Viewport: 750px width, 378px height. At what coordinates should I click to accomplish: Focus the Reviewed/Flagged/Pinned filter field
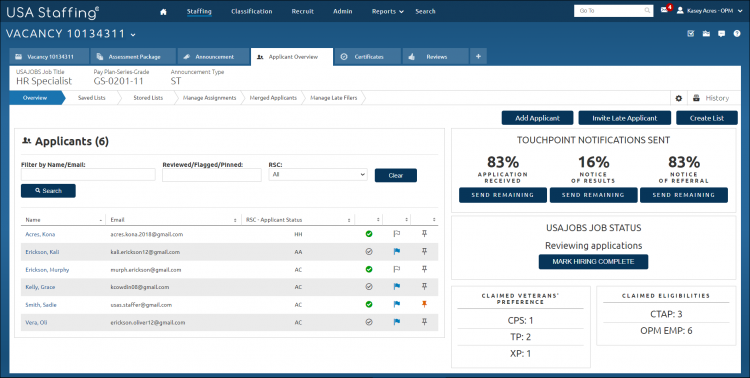211,175
